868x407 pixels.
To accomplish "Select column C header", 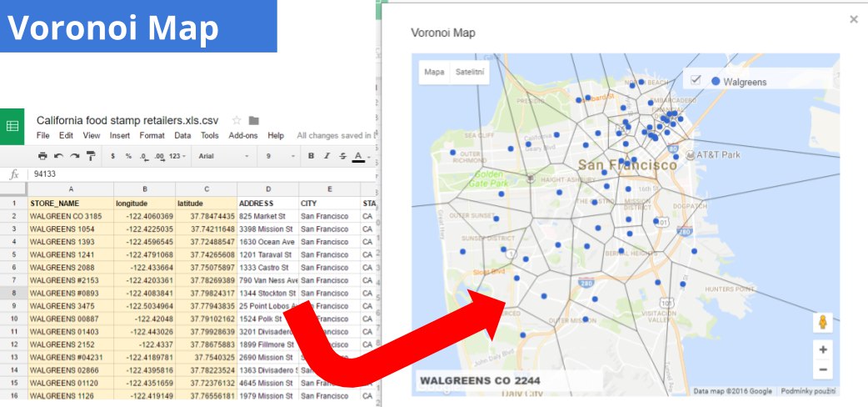I will (x=207, y=189).
